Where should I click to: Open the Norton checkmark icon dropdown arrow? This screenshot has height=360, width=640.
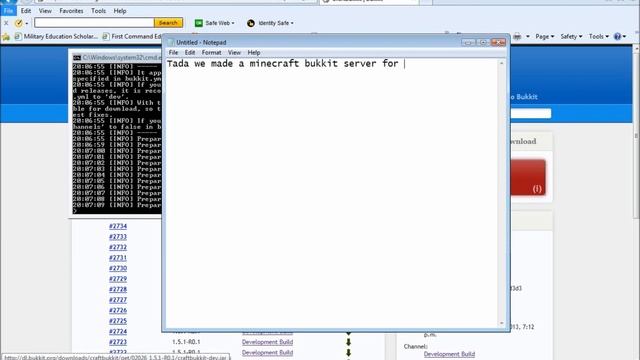coord(27,24)
